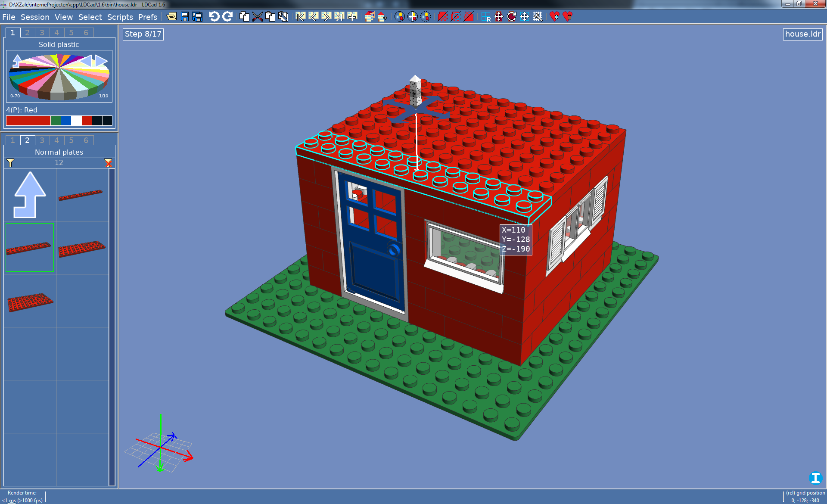827x504 pixels.
Task: Jump to first step icon
Action: (300, 17)
